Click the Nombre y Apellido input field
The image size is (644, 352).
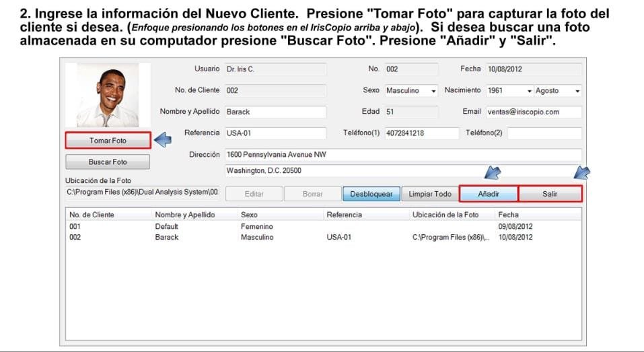pos(275,112)
